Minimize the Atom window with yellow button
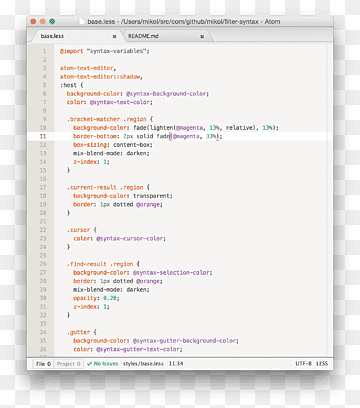Screen dimensions: 360x408 (43, 21)
